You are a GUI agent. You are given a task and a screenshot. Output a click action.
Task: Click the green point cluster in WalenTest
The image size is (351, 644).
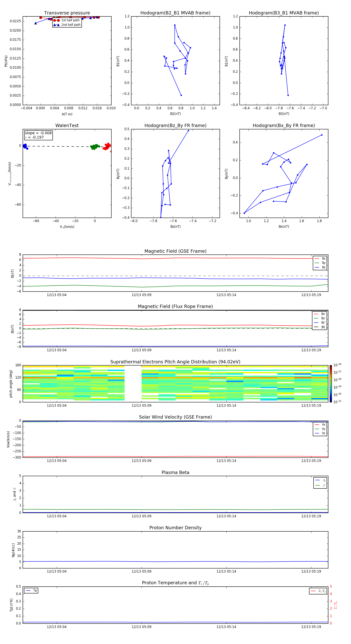click(95, 147)
